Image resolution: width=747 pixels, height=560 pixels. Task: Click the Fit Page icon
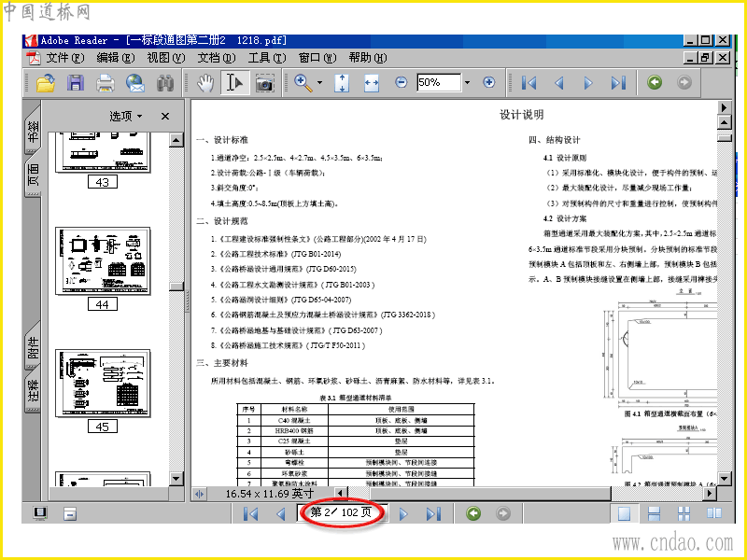click(x=342, y=83)
